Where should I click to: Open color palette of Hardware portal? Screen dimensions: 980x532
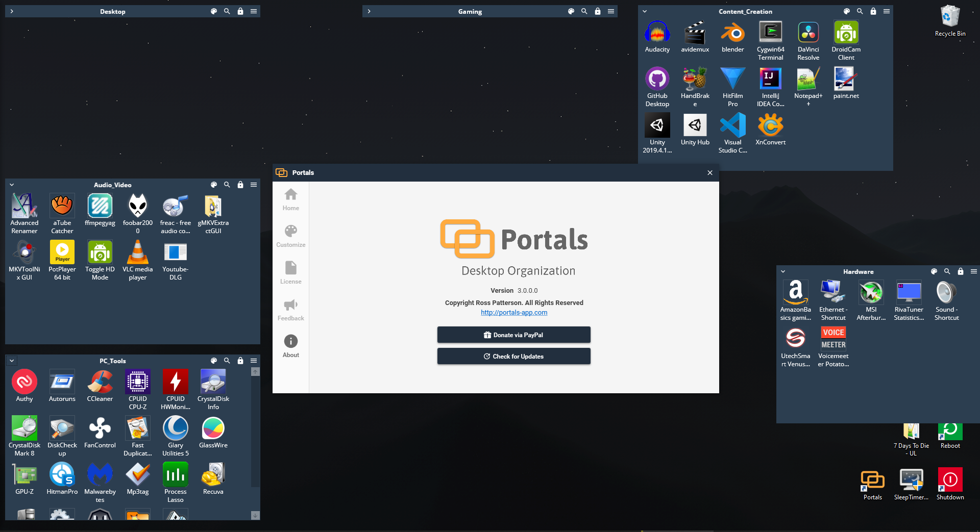[934, 271]
